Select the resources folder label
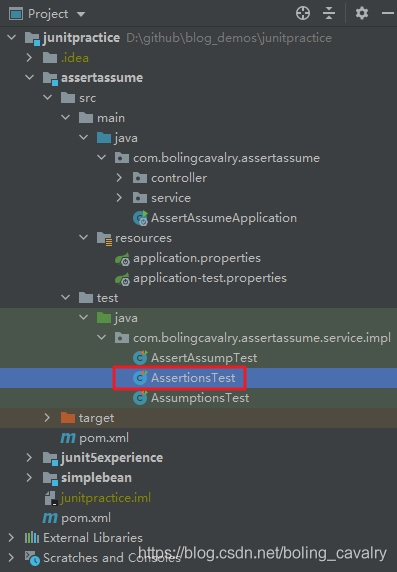This screenshot has width=397, height=572. point(143,238)
